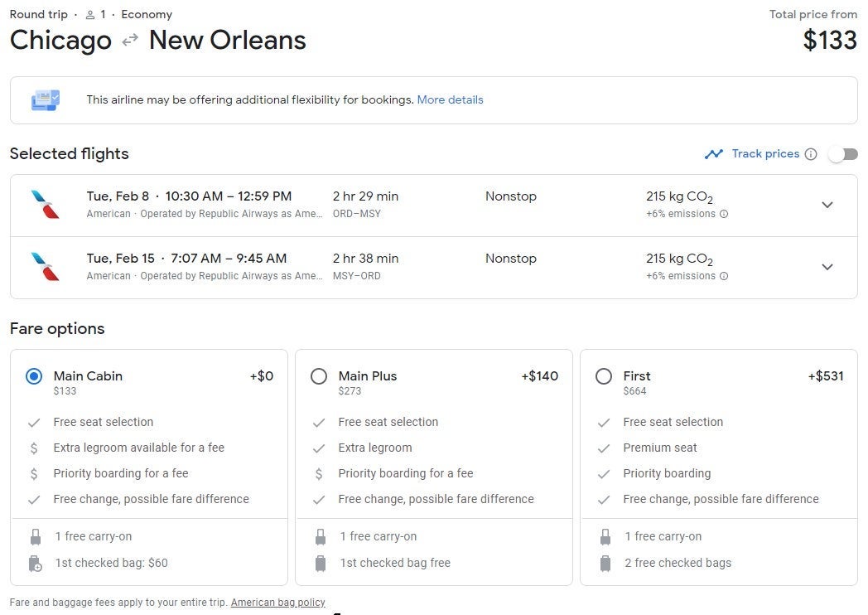
Task: Click dollar icon by Main Plus Priority boarding fee
Action: pos(319,474)
